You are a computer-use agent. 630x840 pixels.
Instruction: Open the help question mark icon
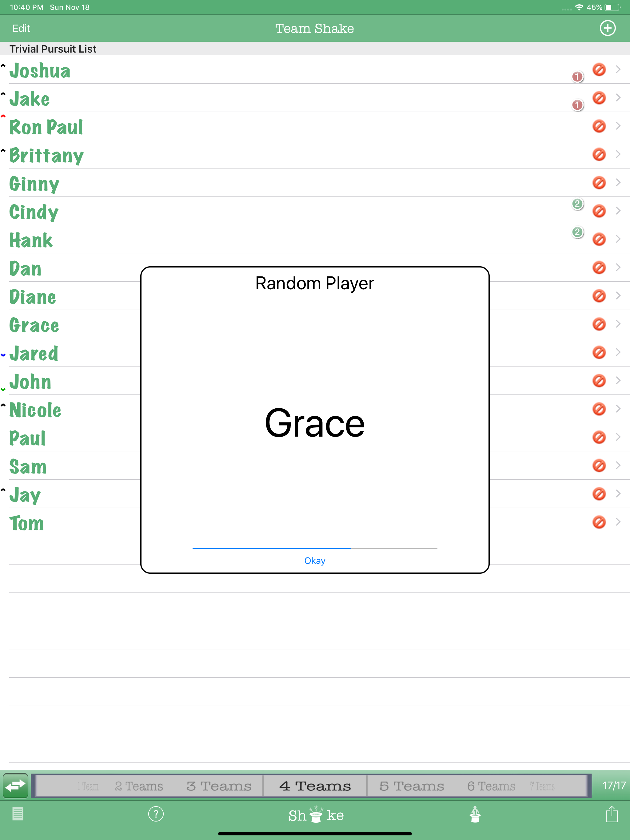(156, 814)
